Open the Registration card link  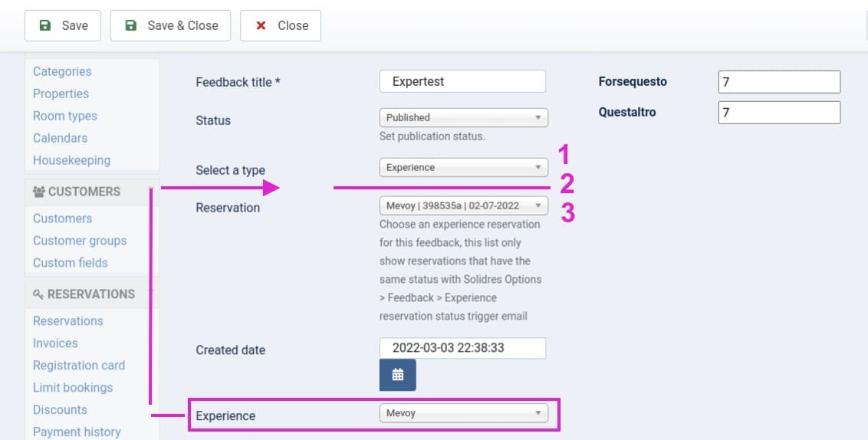pos(79,366)
